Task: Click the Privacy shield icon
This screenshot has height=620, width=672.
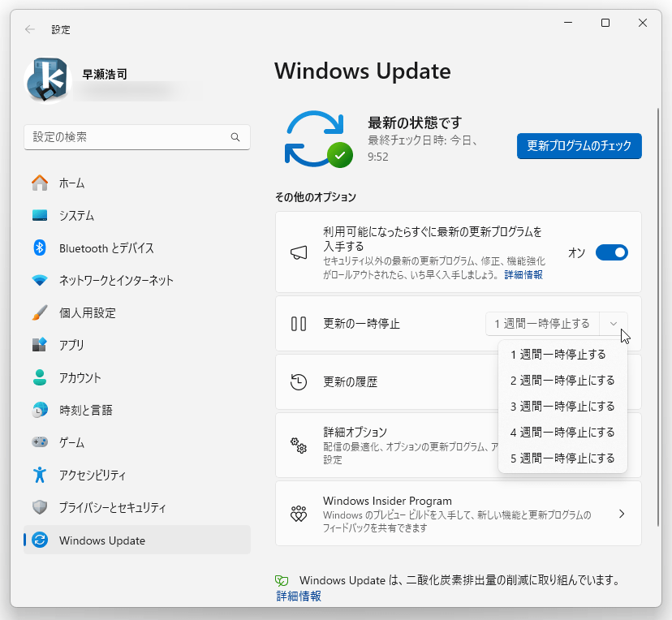Action: [40, 507]
